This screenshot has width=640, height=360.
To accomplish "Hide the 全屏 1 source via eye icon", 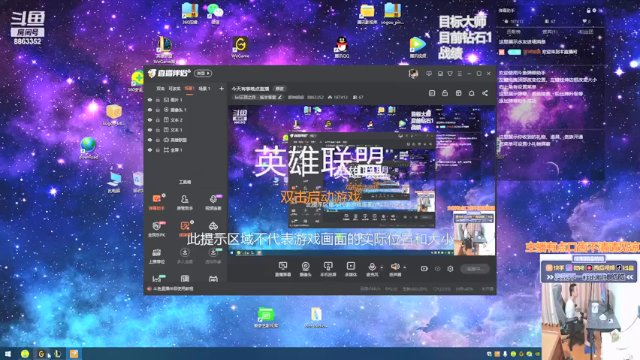I will 150,150.
